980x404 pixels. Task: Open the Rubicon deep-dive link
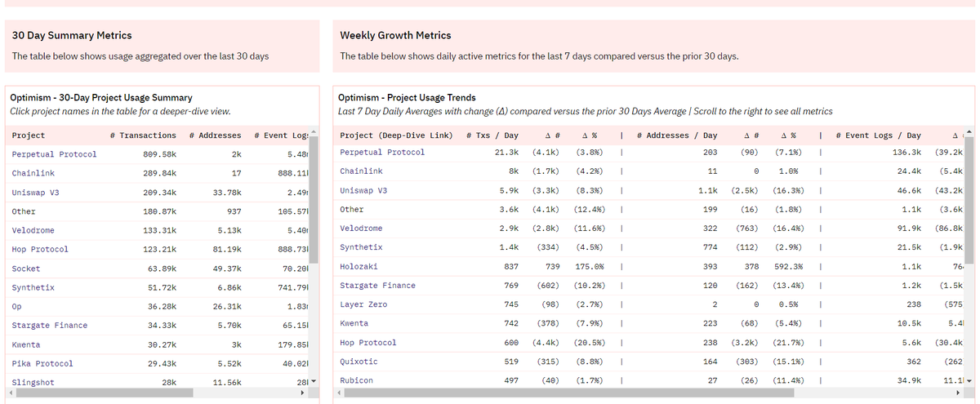356,380
